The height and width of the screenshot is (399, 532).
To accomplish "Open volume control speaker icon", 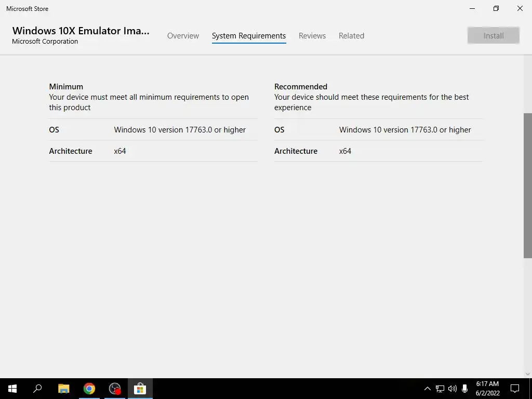I will (x=453, y=389).
